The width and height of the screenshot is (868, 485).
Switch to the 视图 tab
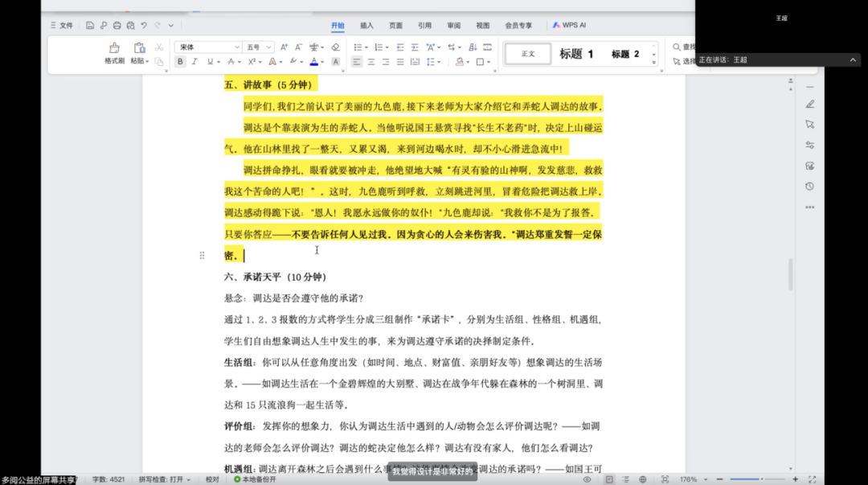[x=483, y=26]
